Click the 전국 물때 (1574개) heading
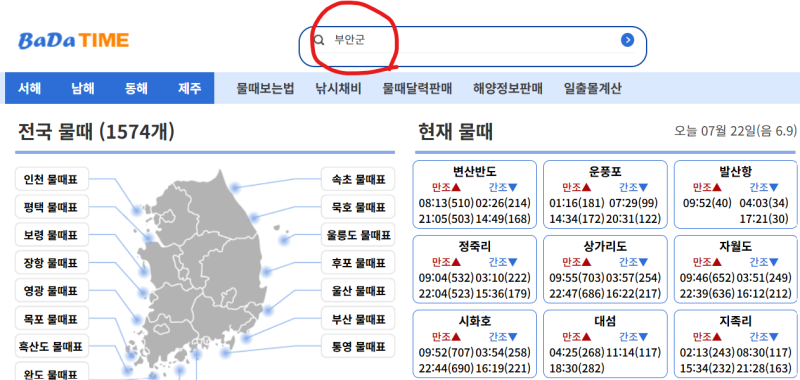 96,132
